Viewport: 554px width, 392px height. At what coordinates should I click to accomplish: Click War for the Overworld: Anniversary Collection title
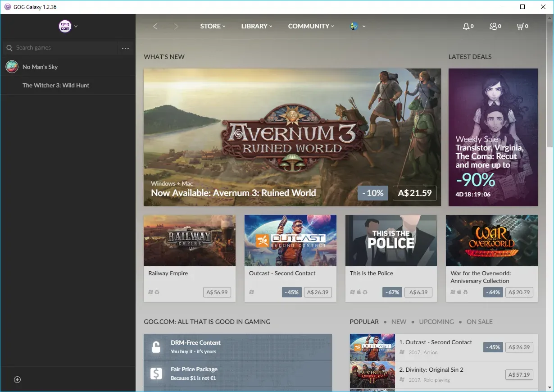tap(481, 277)
